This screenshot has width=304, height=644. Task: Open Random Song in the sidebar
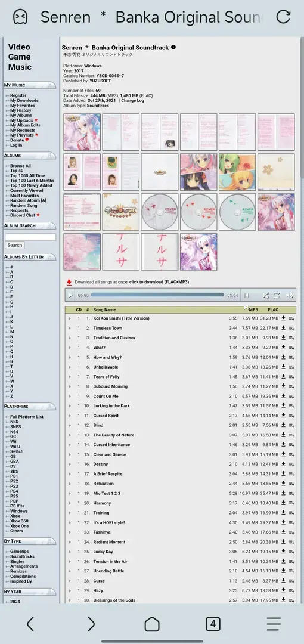(23, 205)
